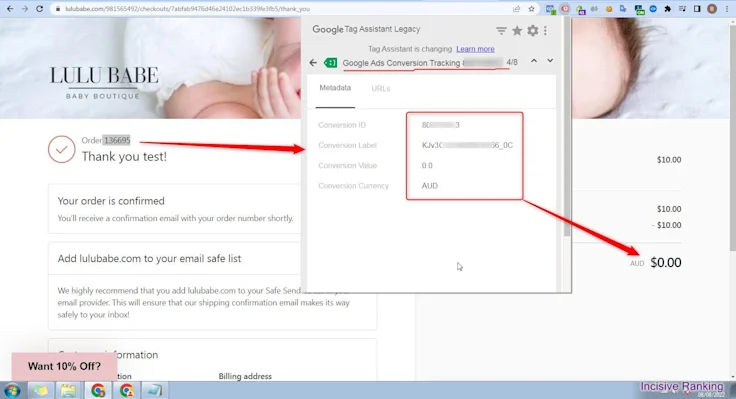Reload the lulubabe checkout page
This screenshot has height=399, width=736.
pos(39,9)
